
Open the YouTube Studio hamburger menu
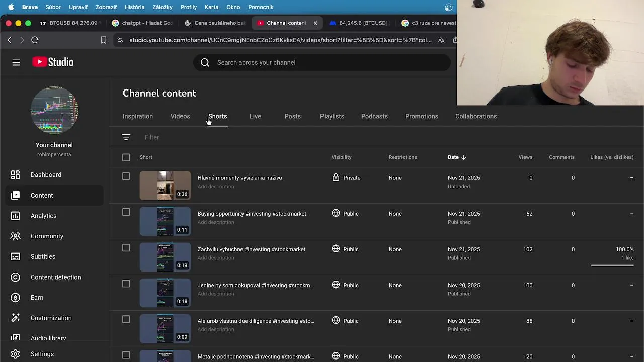coord(16,62)
